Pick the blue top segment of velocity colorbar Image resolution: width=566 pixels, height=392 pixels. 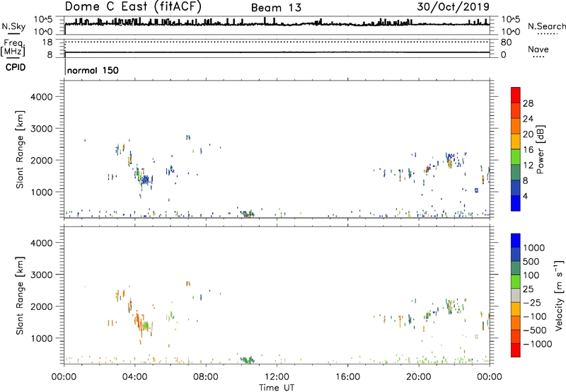(516, 241)
